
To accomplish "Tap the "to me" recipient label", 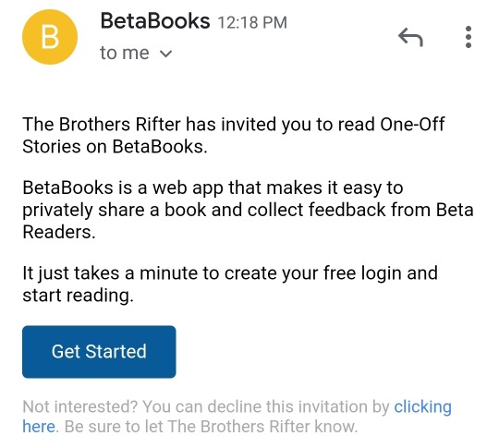I will click(125, 53).
